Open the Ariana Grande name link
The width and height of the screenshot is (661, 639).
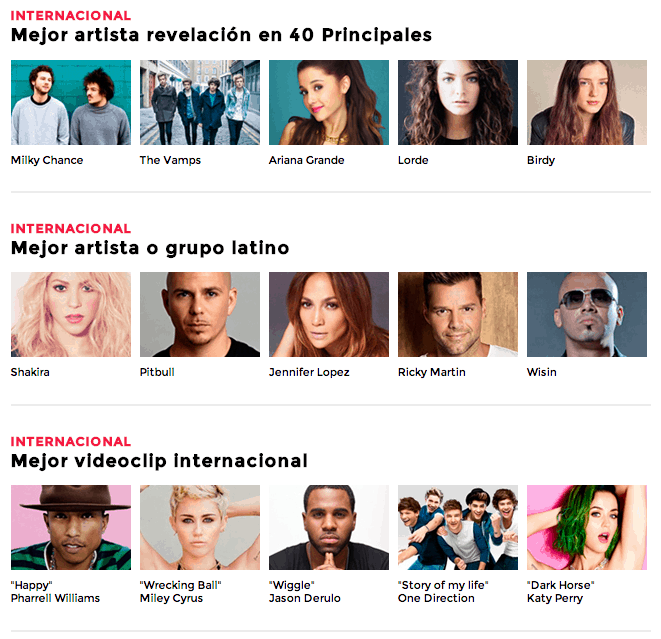306,160
